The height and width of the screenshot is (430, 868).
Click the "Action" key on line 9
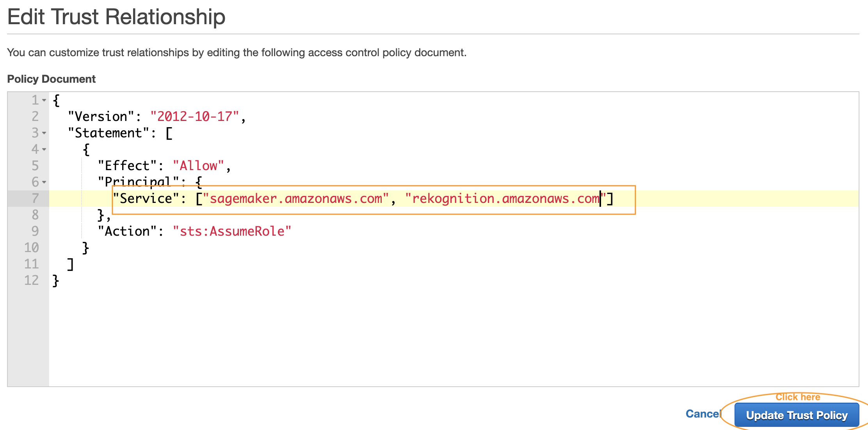click(x=127, y=231)
